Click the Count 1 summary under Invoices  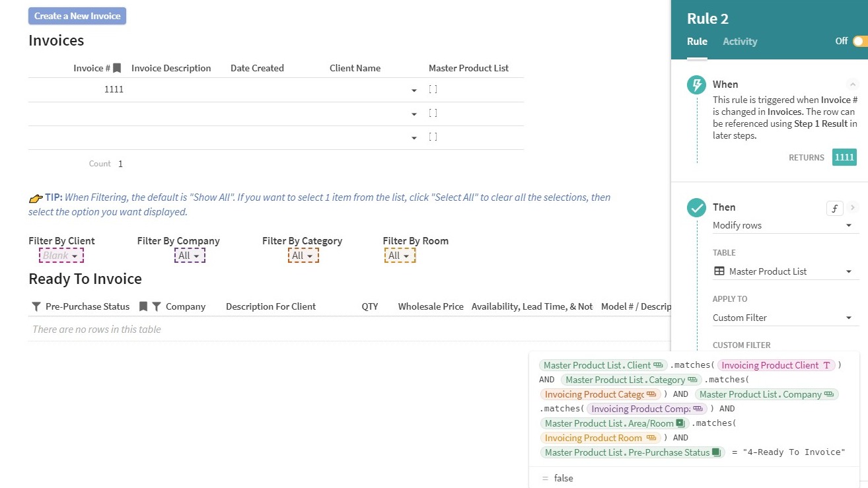point(106,164)
